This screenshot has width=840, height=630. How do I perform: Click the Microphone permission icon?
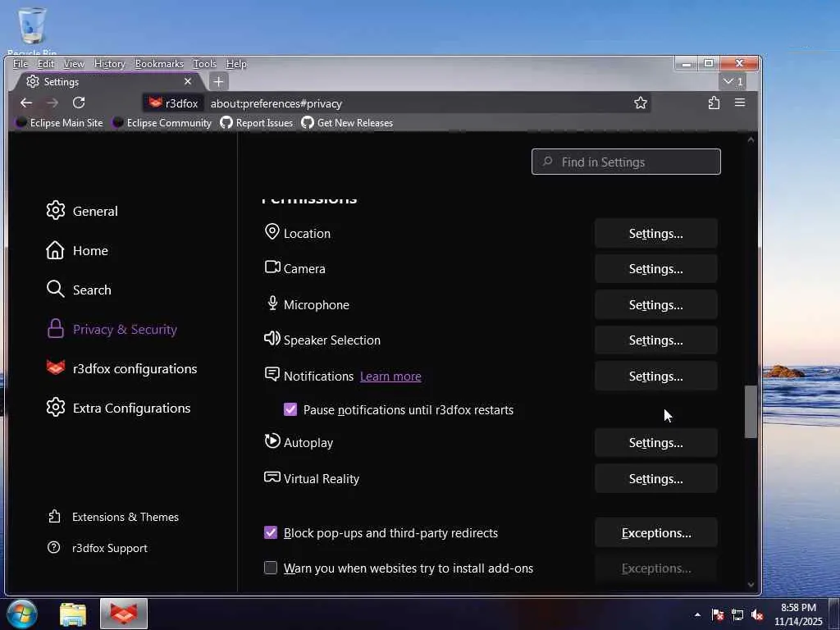tap(272, 304)
